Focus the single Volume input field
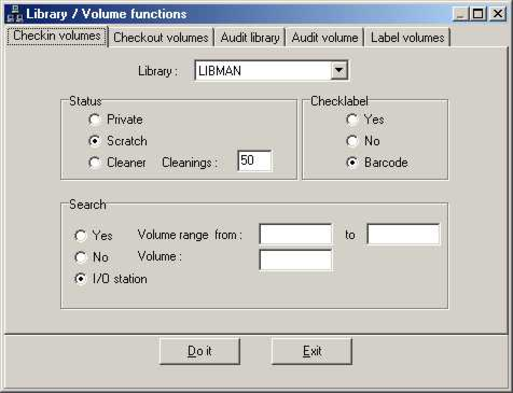 tap(296, 260)
